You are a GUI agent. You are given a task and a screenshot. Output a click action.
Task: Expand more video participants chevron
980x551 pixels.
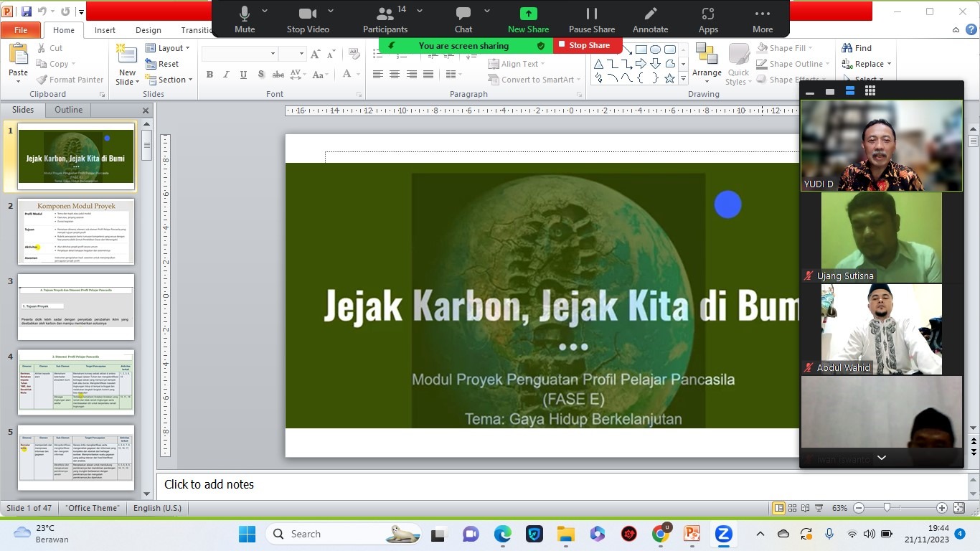coord(882,458)
